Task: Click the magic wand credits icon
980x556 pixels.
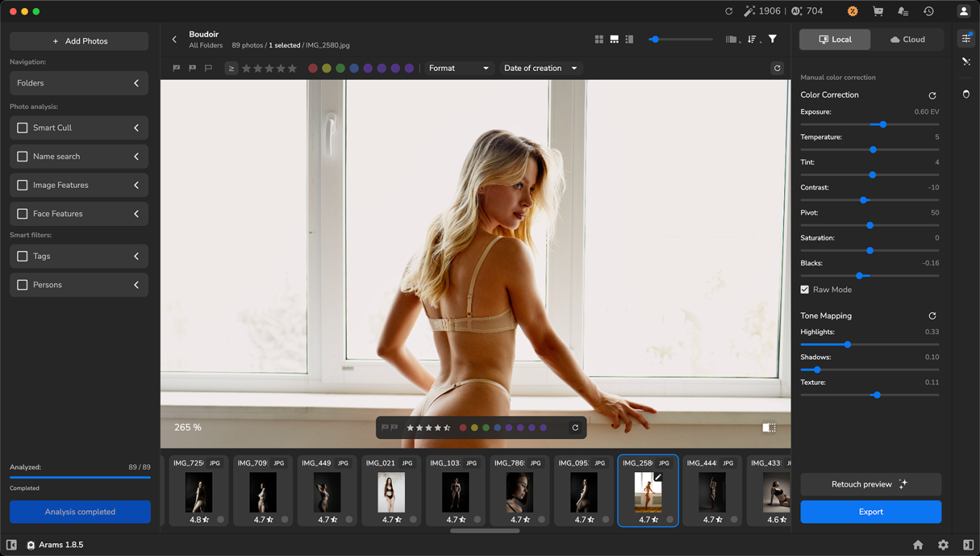Action: pos(750,11)
